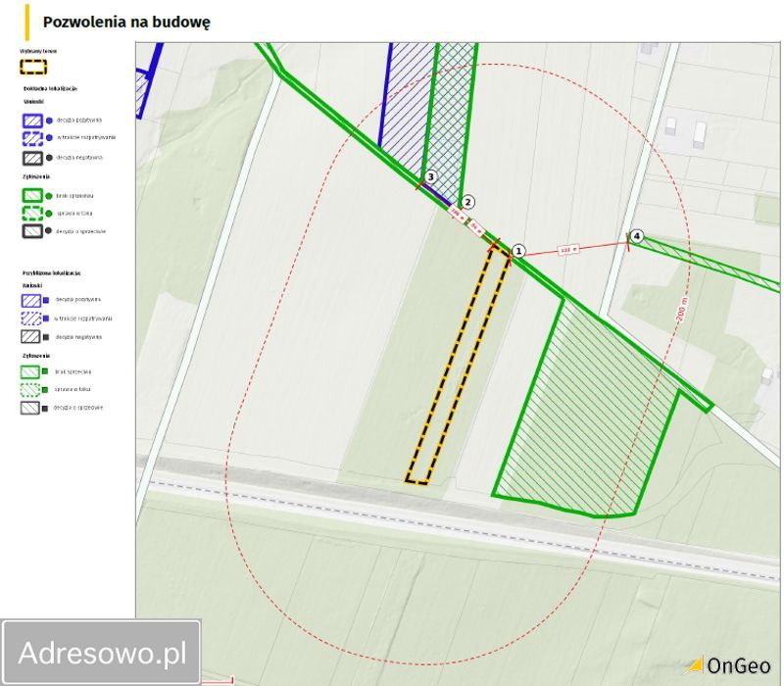
Task: Click dotted green 'sprawa w toku' symbol under Przybliżona lokalizacja
Action: click(30, 389)
